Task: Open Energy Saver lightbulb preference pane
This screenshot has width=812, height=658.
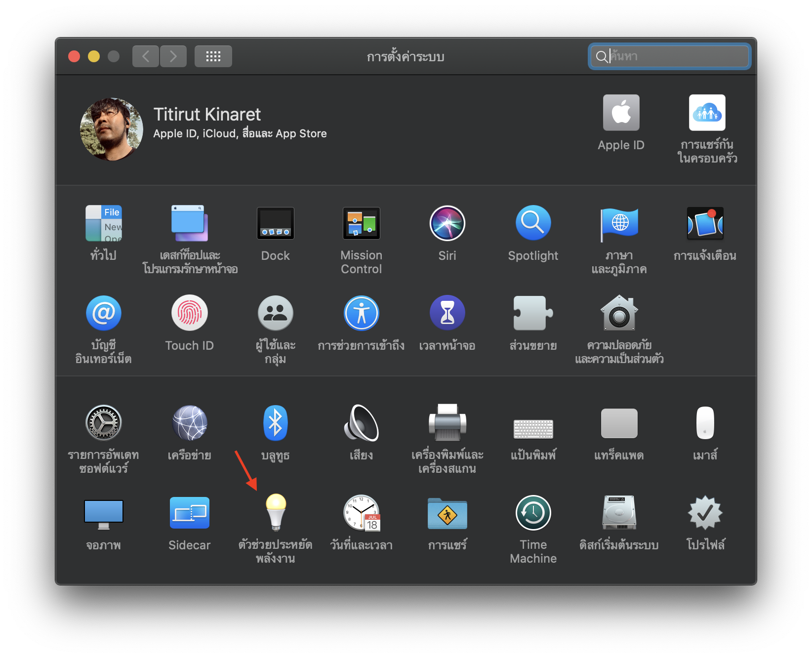Action: [276, 513]
